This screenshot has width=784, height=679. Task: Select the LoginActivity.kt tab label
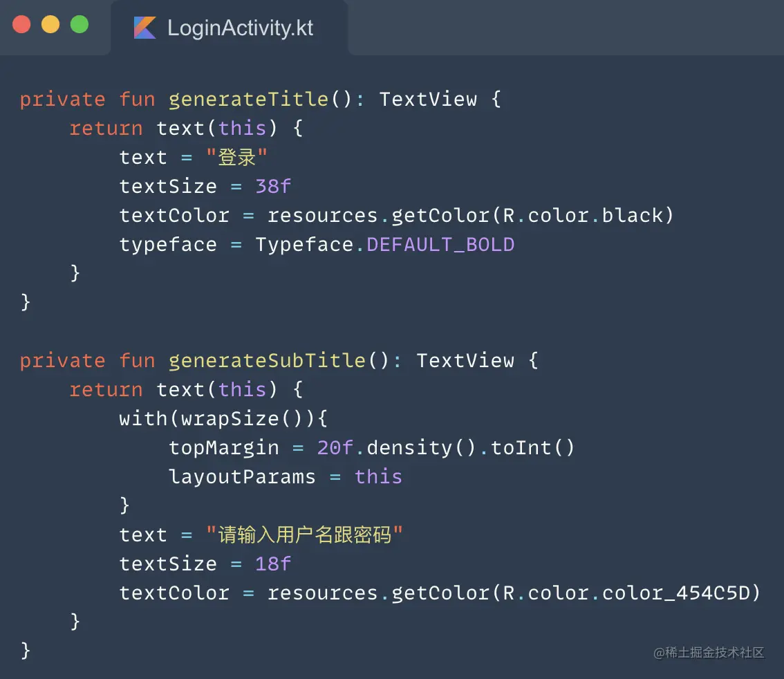pos(240,28)
